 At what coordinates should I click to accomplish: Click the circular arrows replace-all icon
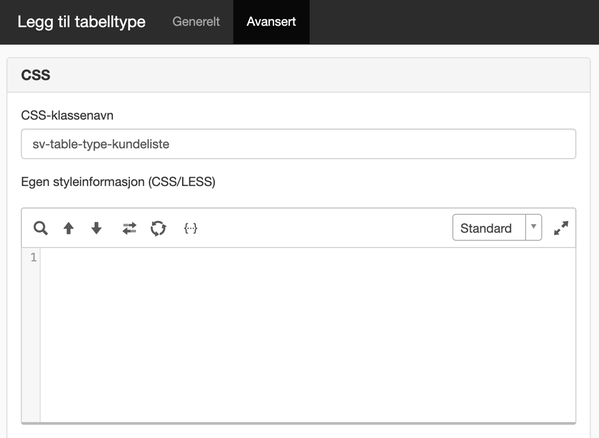(x=158, y=228)
